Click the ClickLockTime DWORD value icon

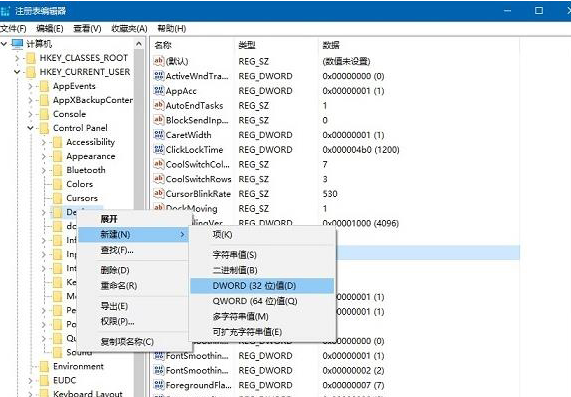click(158, 149)
